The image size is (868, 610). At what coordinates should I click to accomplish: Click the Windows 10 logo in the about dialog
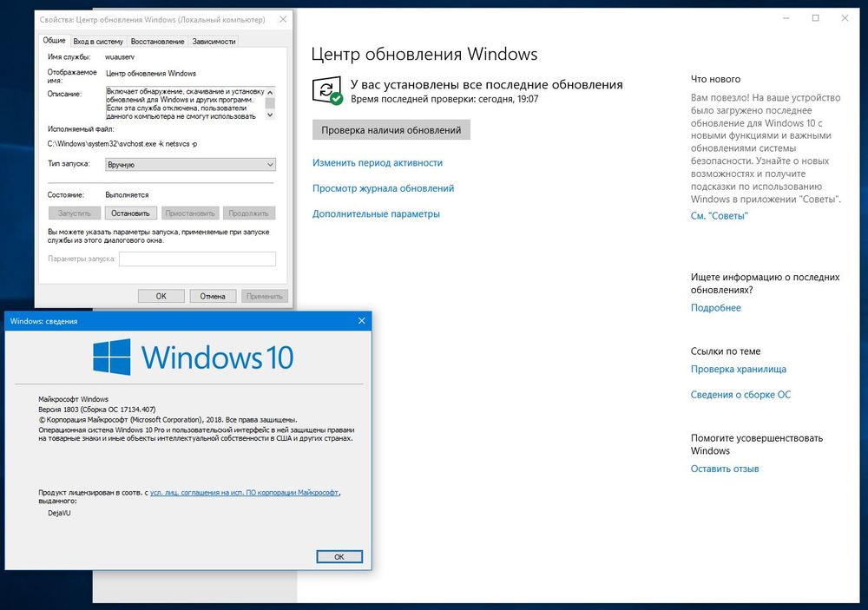pos(193,357)
